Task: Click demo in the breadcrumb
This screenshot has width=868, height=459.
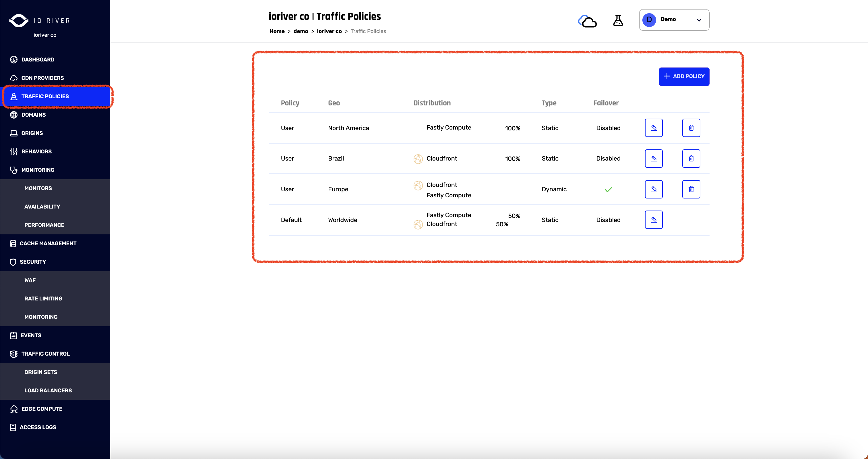Action: coord(301,31)
